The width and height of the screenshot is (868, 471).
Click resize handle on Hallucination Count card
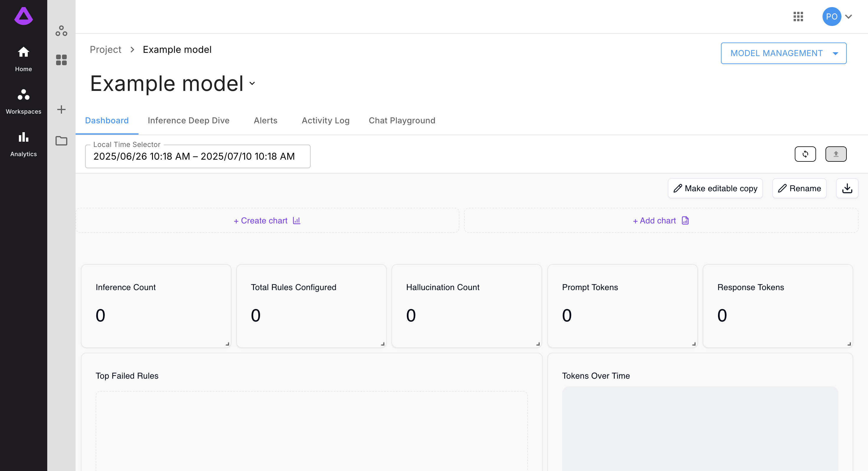click(x=538, y=344)
